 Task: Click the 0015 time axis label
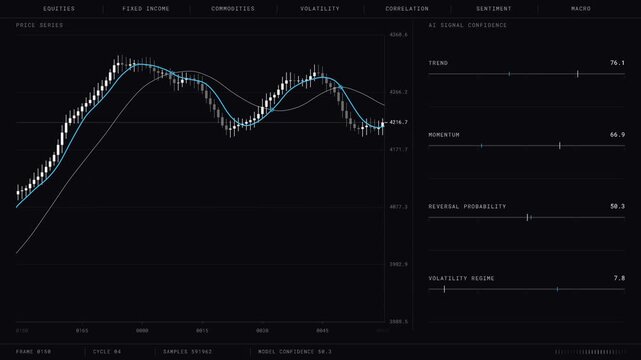[x=202, y=331]
